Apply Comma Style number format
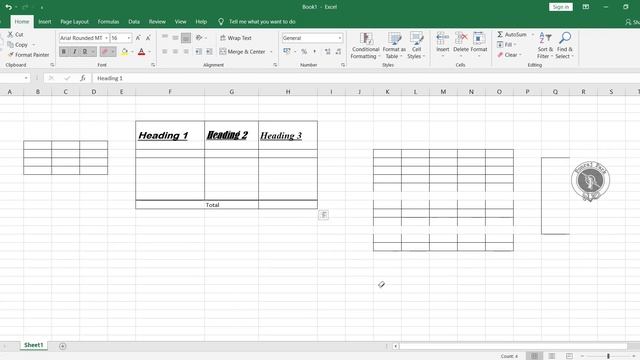This screenshot has height=360, width=640. [314, 51]
